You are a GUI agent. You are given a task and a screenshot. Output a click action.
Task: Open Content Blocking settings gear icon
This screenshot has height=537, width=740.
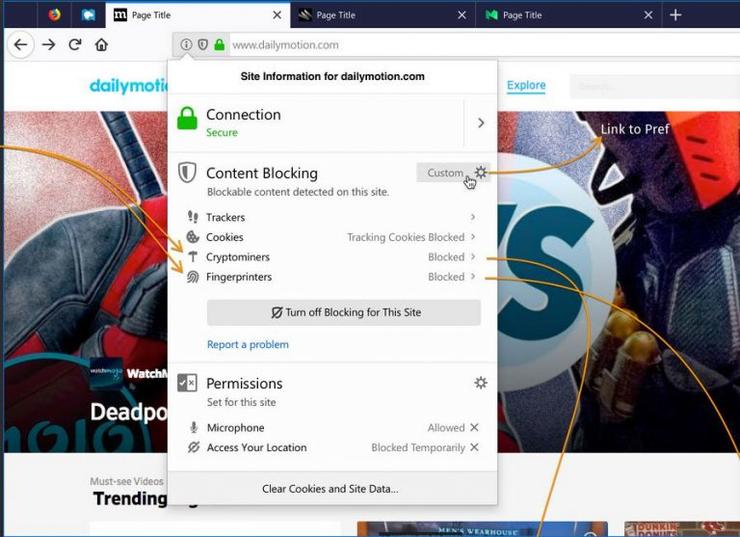coord(481,173)
